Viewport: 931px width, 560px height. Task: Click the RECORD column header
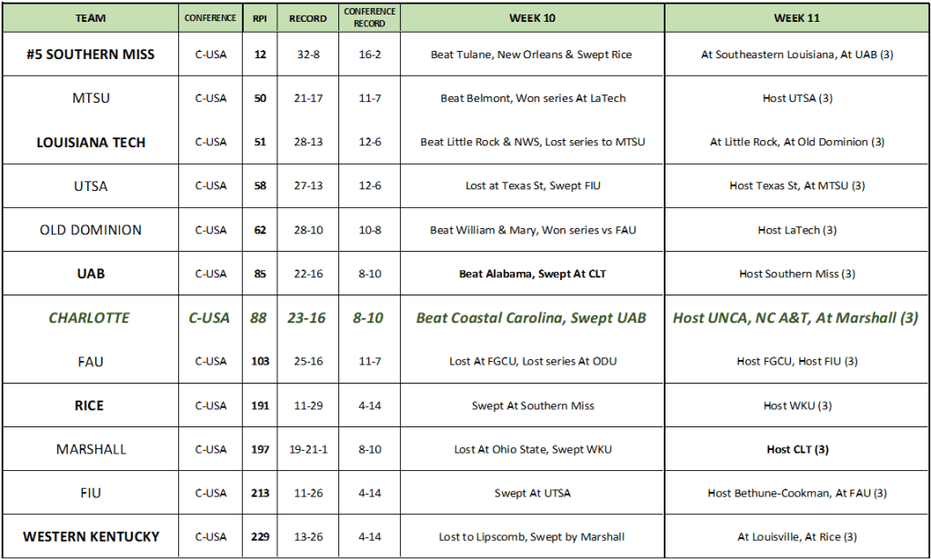(x=308, y=17)
